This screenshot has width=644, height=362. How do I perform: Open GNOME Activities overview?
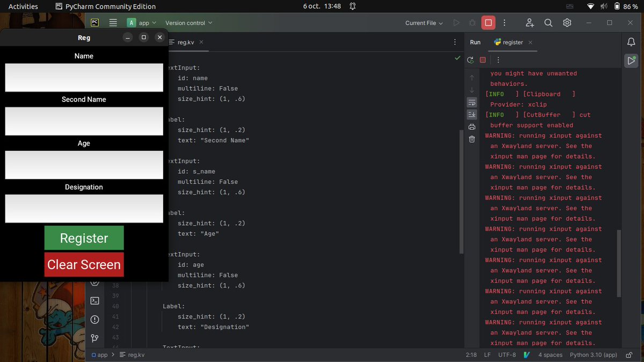click(x=23, y=6)
